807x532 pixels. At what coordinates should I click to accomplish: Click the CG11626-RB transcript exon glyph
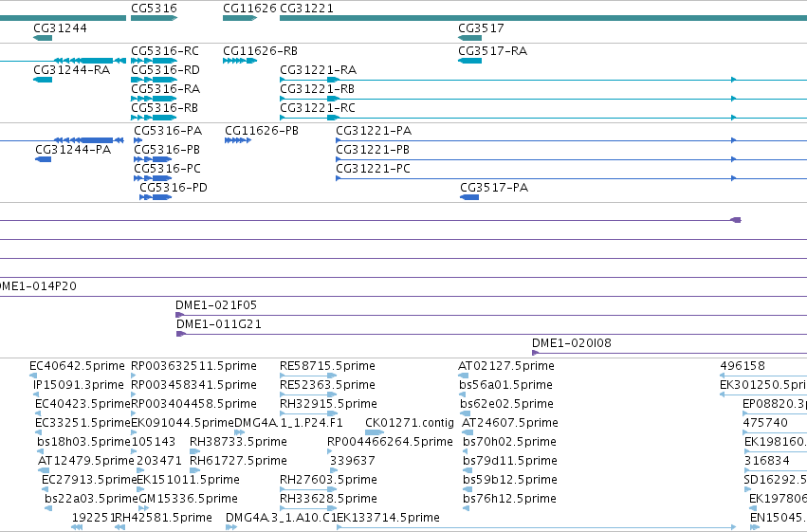240,61
